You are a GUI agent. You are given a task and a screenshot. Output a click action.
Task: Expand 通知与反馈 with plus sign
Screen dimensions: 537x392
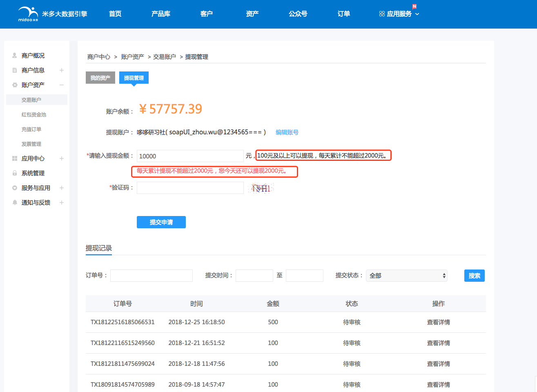[x=62, y=203]
